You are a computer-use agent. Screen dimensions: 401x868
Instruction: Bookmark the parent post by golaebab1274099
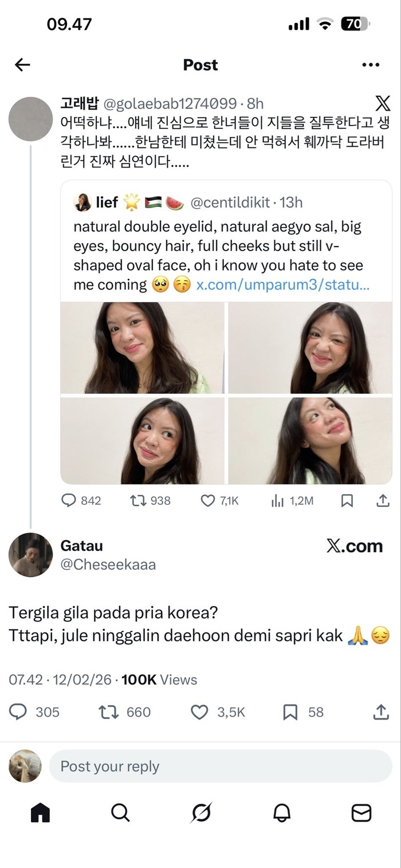coord(347,501)
